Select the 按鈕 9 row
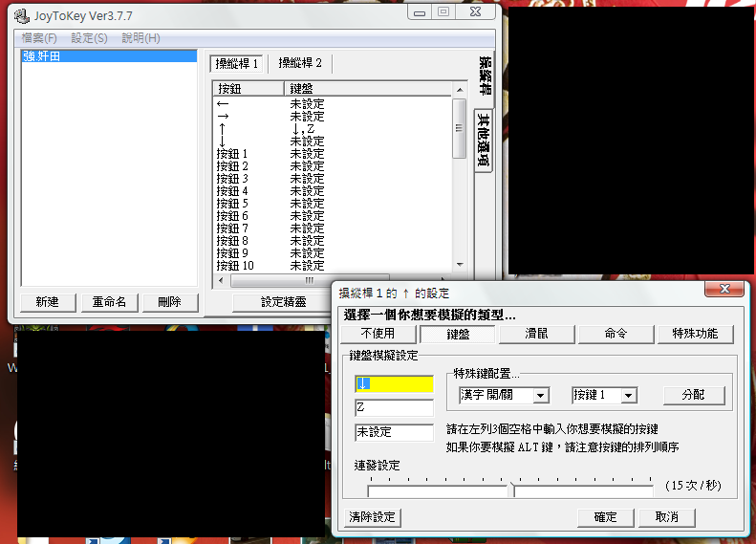 pyautogui.click(x=333, y=253)
